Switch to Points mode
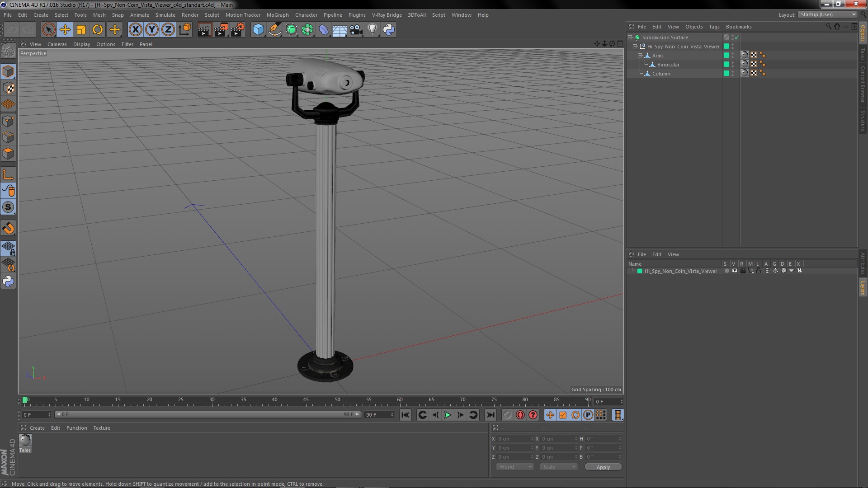The width and height of the screenshot is (868, 488). click(x=8, y=121)
